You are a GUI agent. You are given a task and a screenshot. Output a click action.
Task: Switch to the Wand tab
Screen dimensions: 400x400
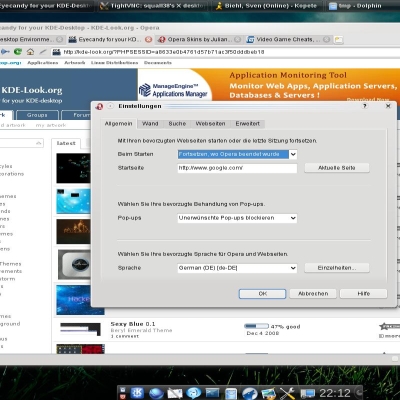click(x=150, y=124)
